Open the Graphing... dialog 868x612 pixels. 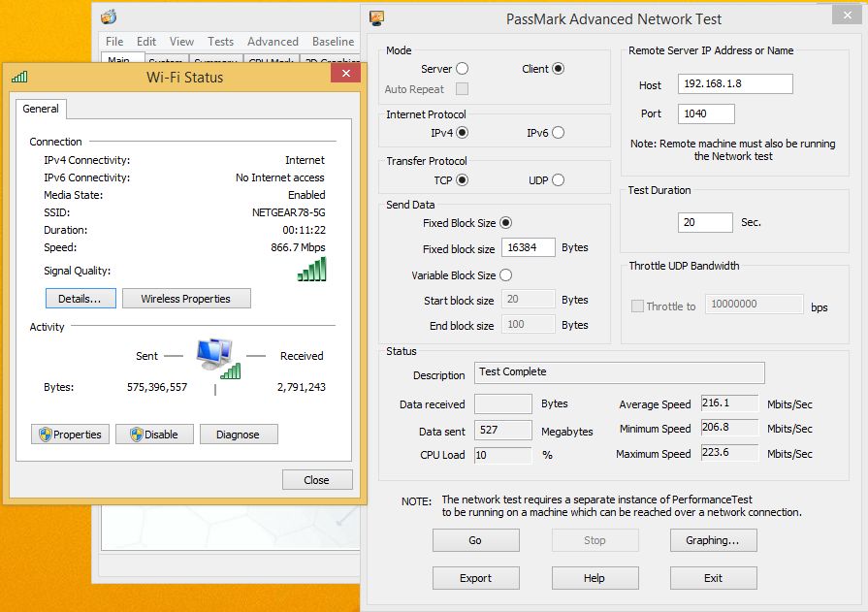pos(714,540)
